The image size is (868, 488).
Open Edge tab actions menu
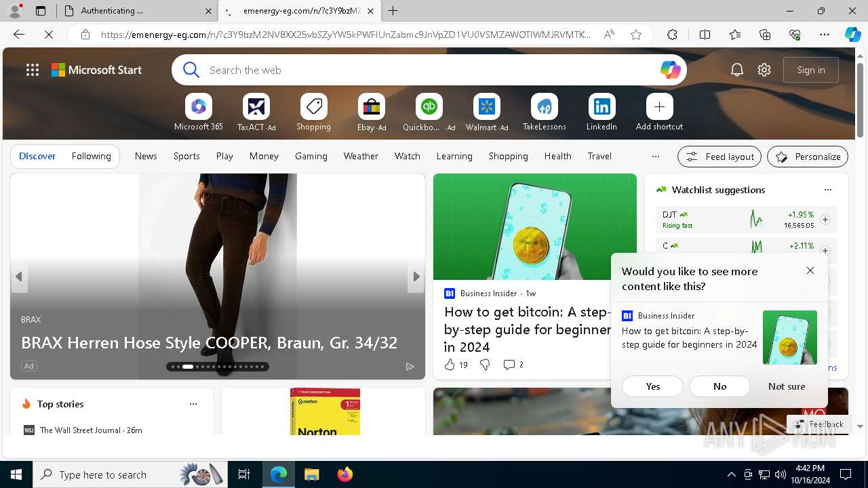40,11
